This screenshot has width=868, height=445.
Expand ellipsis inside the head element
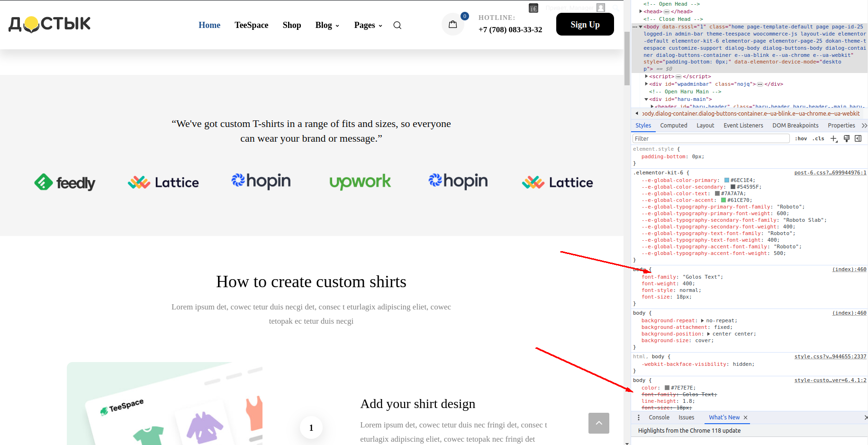tap(667, 12)
